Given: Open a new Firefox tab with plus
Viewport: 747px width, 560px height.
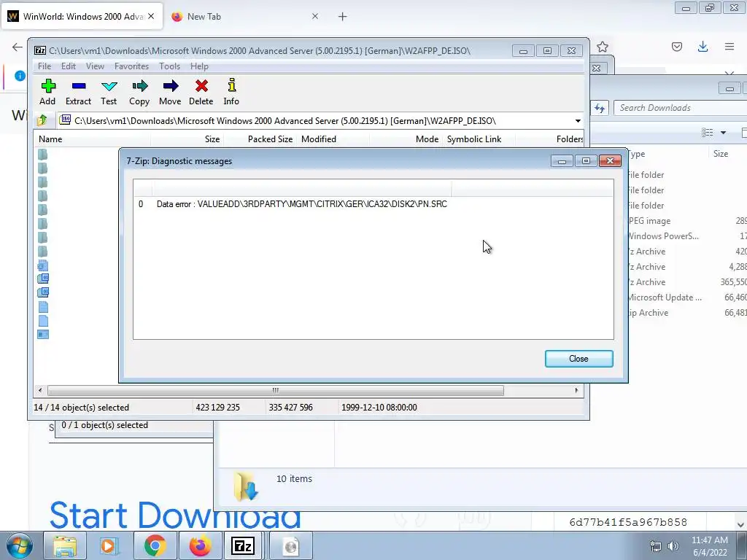Looking at the screenshot, I should click(x=343, y=17).
